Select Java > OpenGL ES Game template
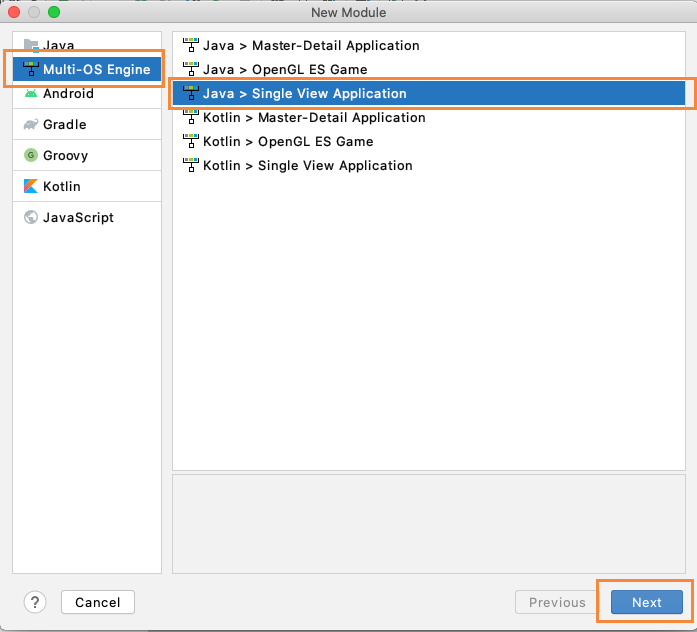 tap(429, 69)
